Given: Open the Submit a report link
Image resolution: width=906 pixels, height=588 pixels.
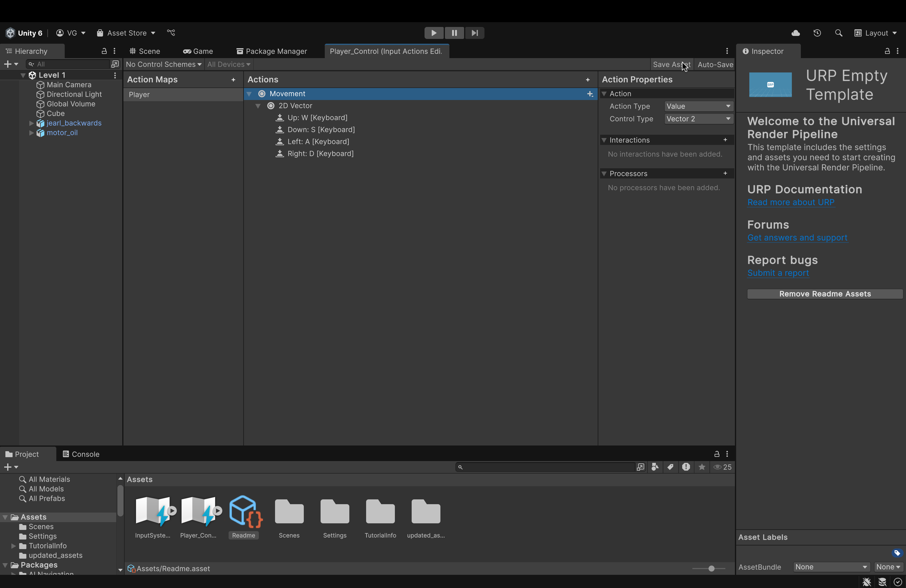Looking at the screenshot, I should point(778,273).
